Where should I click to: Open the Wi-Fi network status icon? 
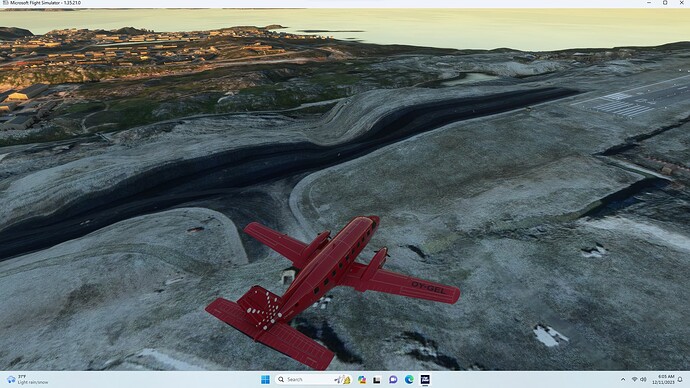tap(635, 380)
